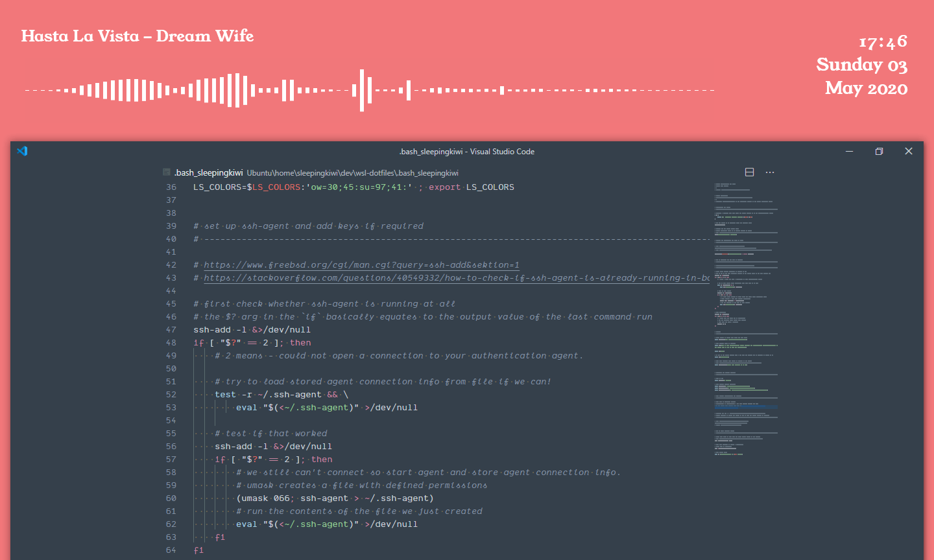Split the editor with the split icon
934x560 pixels.
coord(749,172)
